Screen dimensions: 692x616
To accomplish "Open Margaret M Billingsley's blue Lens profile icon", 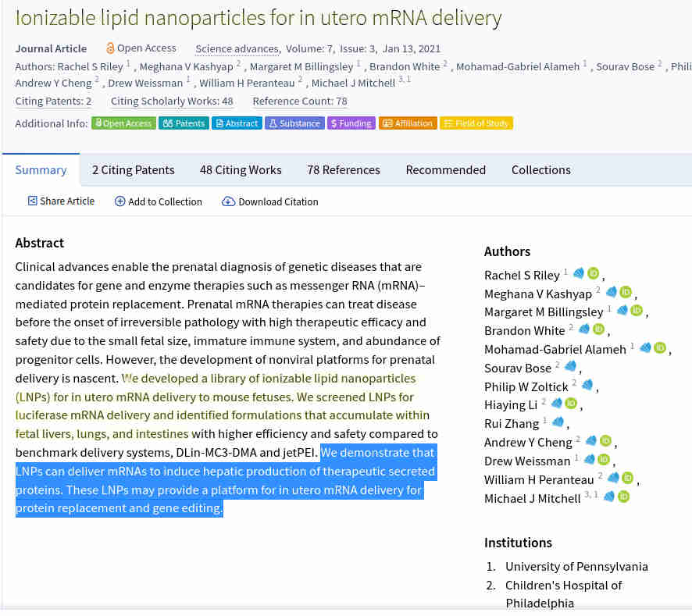I will point(622,310).
